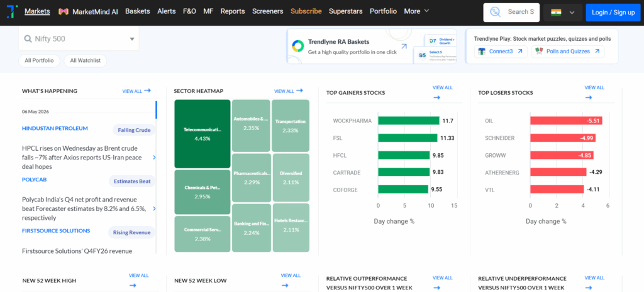Open the Screeners menu
The height and width of the screenshot is (292, 644).
tap(268, 11)
